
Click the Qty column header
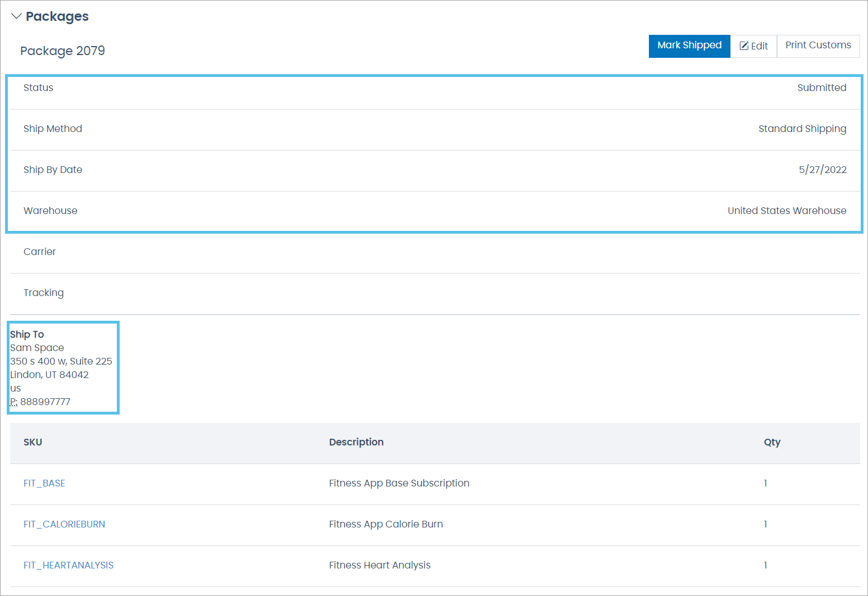pyautogui.click(x=772, y=443)
